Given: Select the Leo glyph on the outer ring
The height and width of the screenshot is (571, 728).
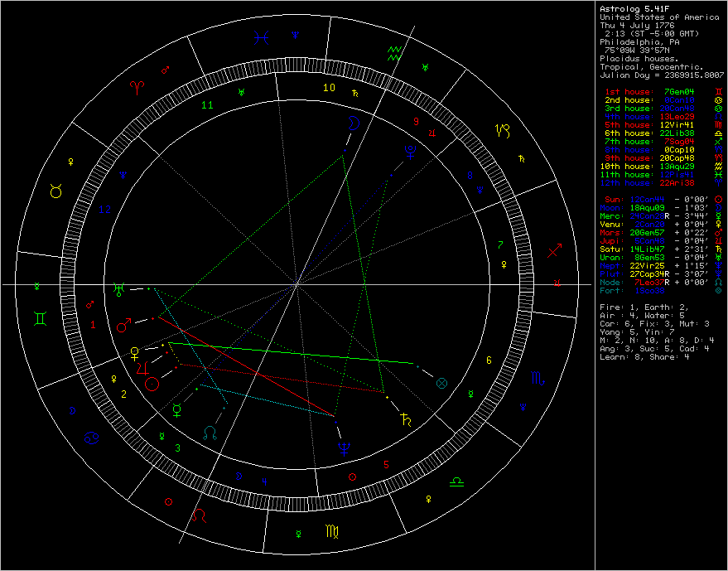Looking at the screenshot, I should click(x=200, y=516).
